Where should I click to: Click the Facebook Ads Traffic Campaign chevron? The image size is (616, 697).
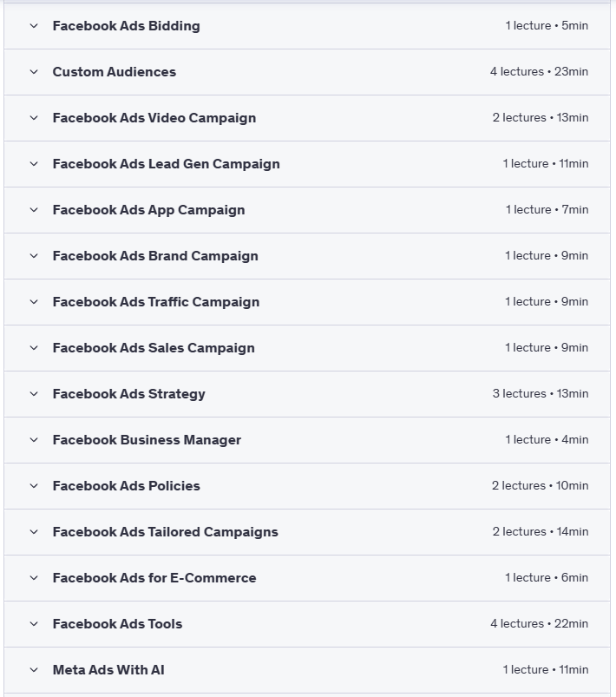point(34,302)
